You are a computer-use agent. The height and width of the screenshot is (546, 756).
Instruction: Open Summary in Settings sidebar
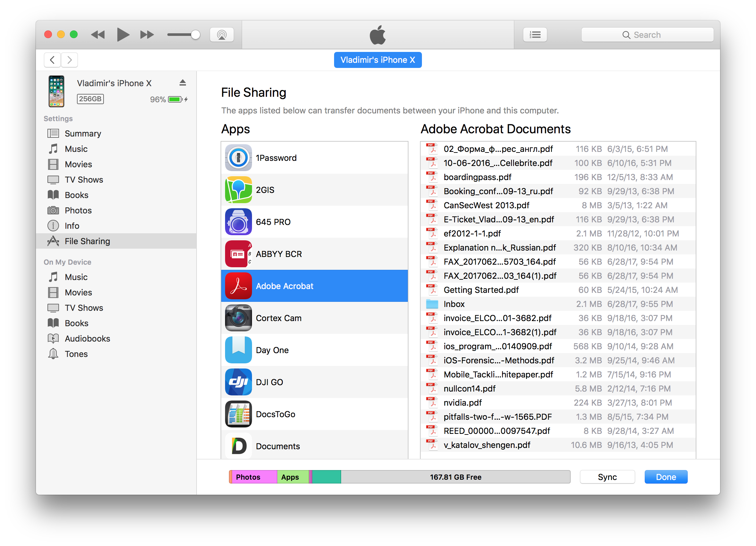point(116,134)
